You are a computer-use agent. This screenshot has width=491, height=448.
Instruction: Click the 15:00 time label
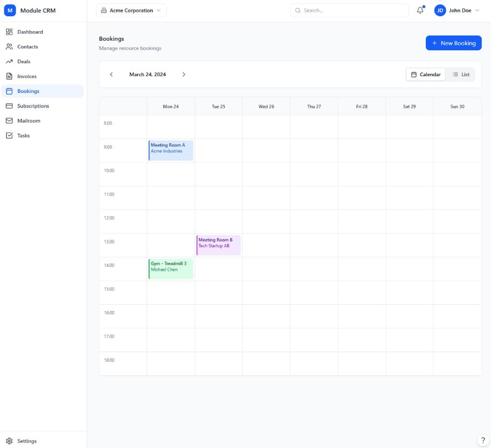pos(109,289)
